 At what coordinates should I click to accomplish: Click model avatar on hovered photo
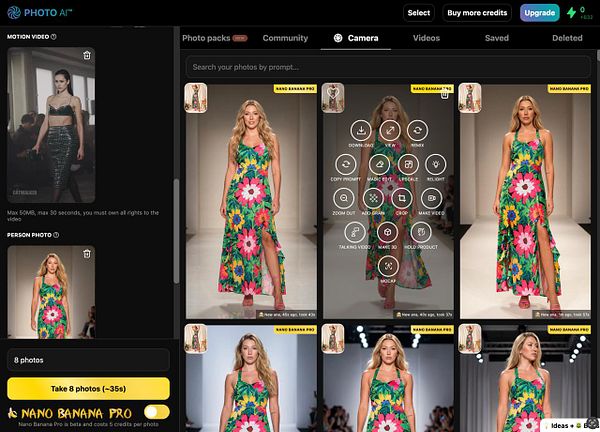[x=333, y=98]
